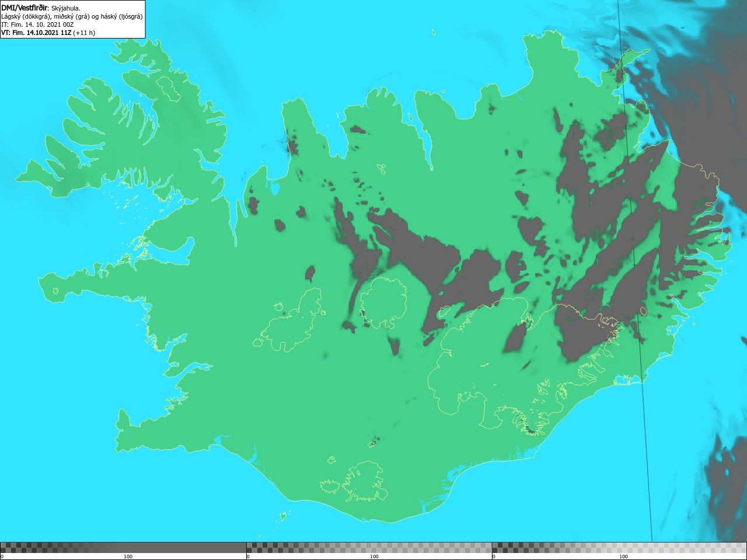Click the 'IT: Fim. 14. 10. 2021 00Z' line

pos(37,24)
